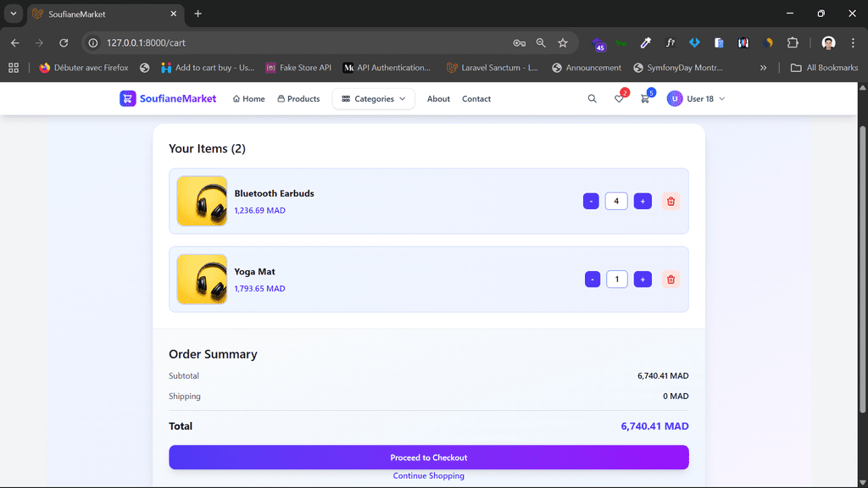Viewport: 868px width, 488px height.
Task: Open Chrome three-dot menu
Action: point(853,42)
